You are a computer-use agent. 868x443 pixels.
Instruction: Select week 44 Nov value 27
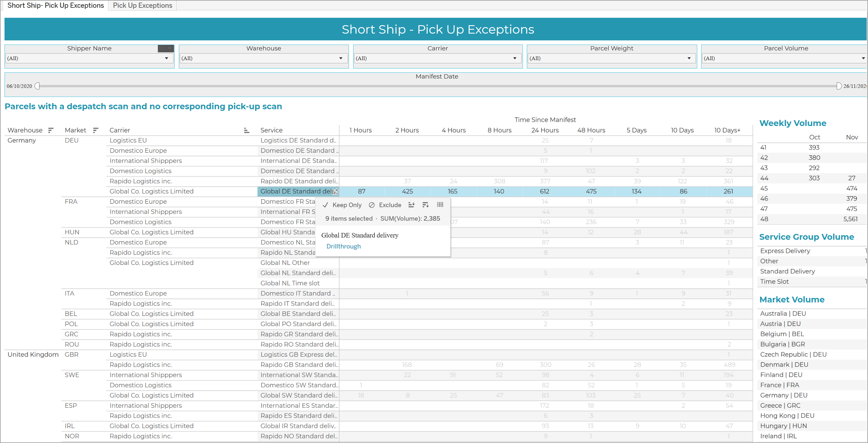click(x=852, y=178)
